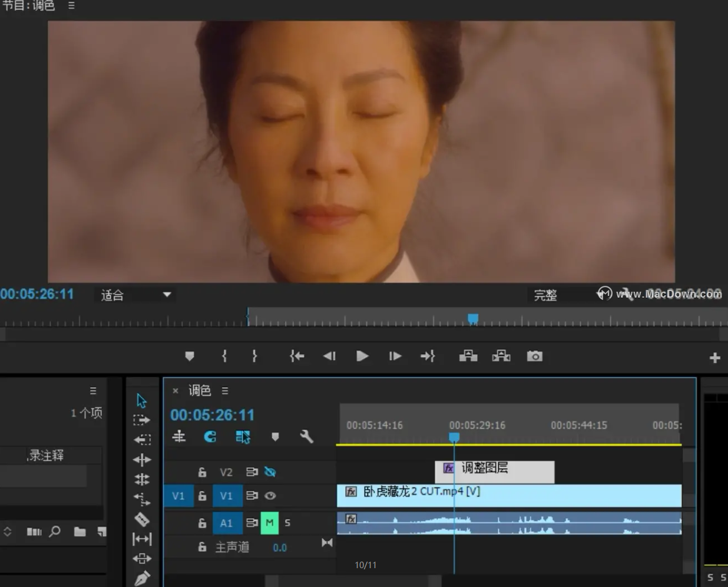Select the Ripple Edit tool
Screen dimensions: 728x587
[142, 460]
